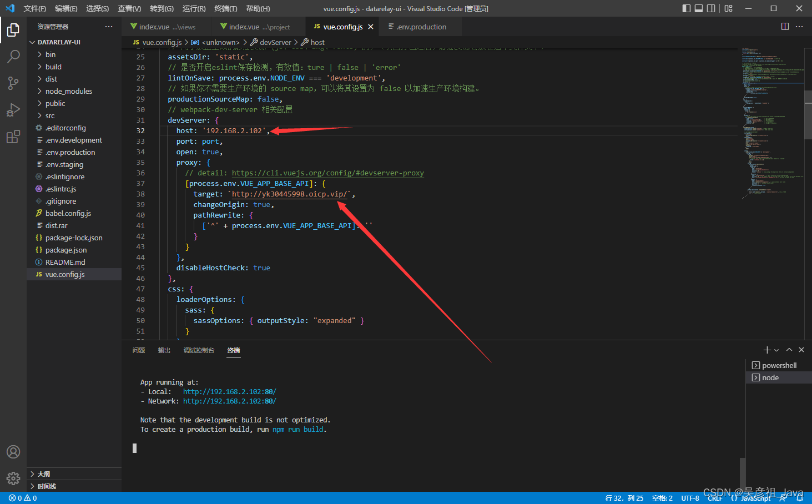Expand the 大纲 outline section
This screenshot has width=812, height=504.
(x=74, y=474)
